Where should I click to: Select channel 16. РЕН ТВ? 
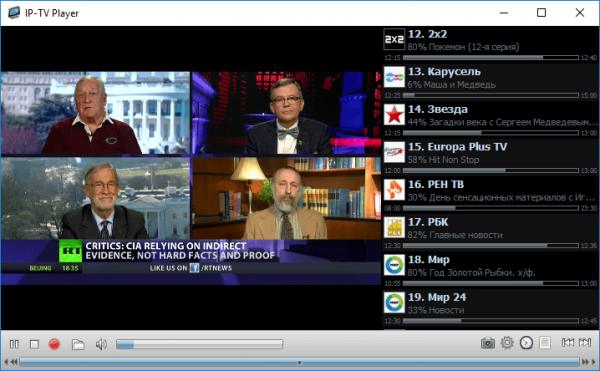pyautogui.click(x=490, y=195)
